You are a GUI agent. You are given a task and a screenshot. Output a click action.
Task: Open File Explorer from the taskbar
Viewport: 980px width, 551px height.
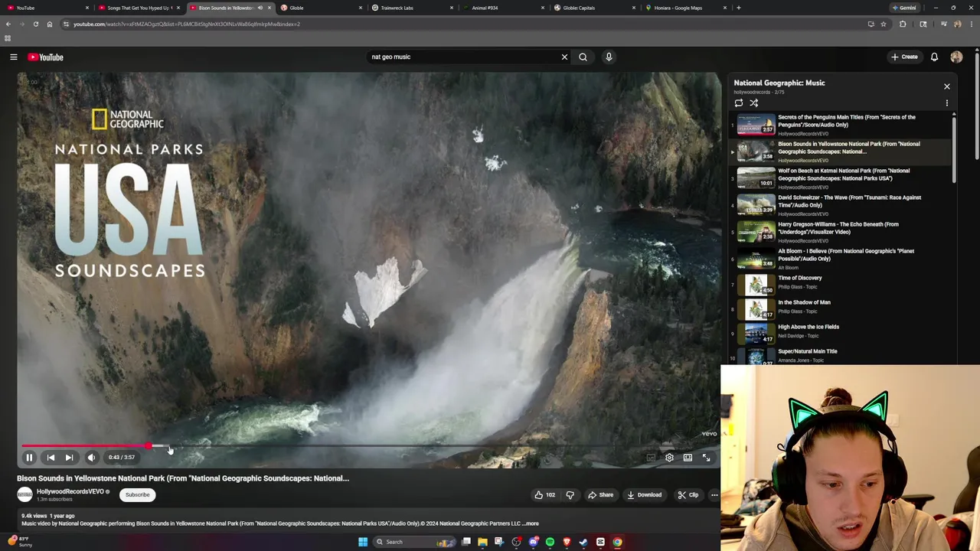tap(482, 542)
